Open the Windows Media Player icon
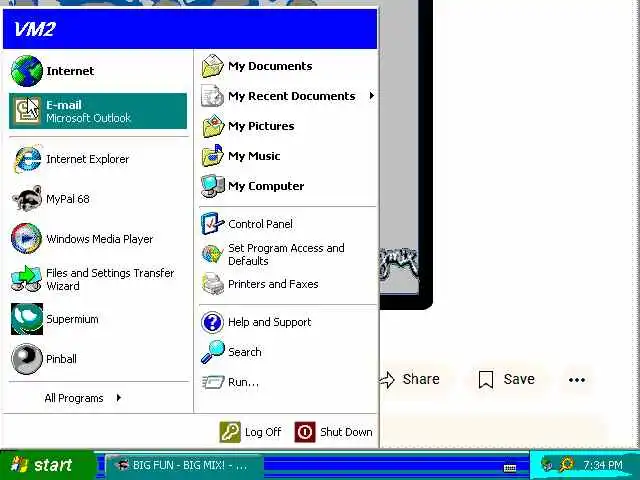640x480 pixels. [27, 238]
